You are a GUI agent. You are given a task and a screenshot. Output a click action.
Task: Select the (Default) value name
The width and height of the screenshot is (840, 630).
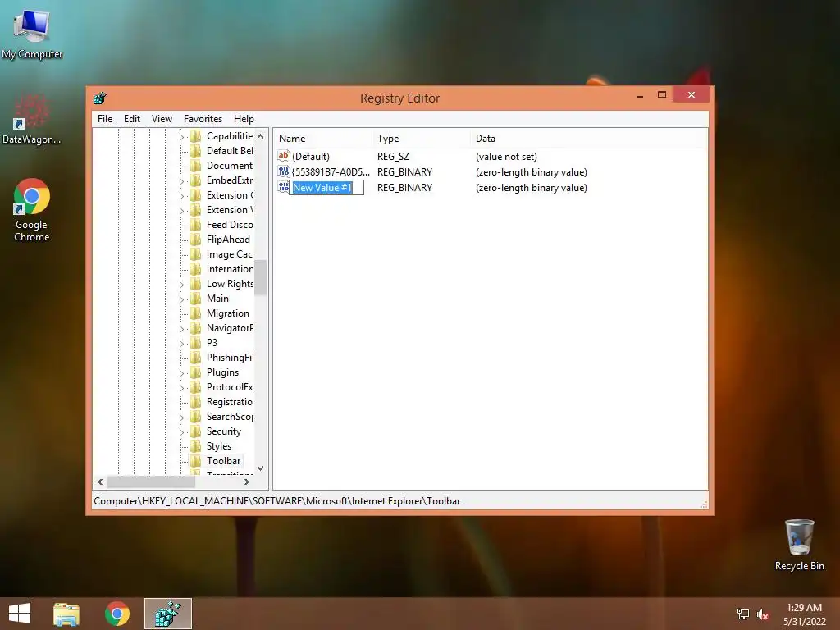(x=311, y=157)
